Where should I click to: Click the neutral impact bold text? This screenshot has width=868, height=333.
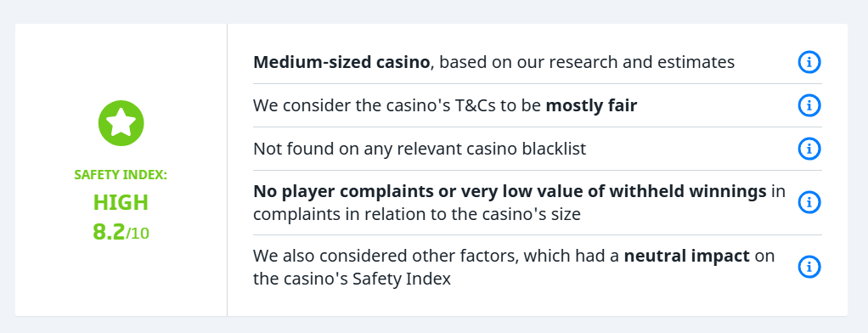coord(686,256)
